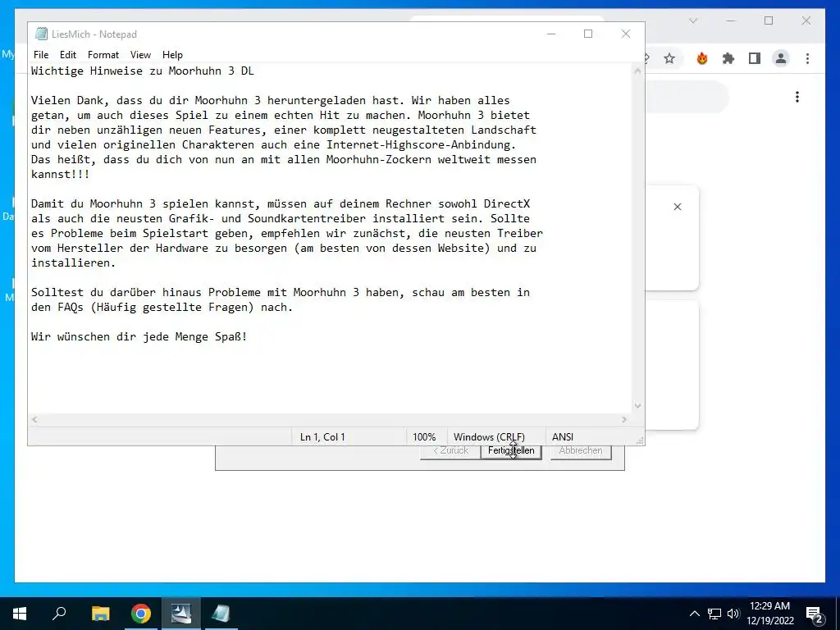The image size is (840, 630).
Task: Click Fertigstellen in the installer dialog
Action: tap(511, 451)
